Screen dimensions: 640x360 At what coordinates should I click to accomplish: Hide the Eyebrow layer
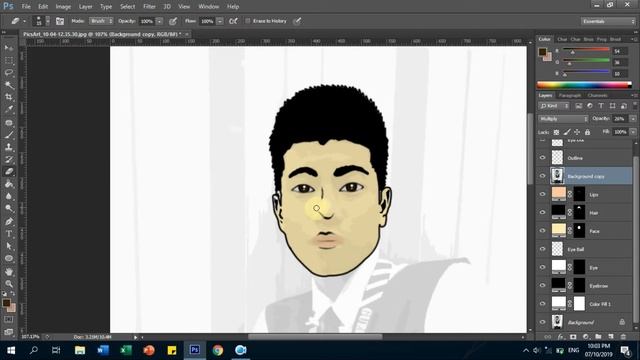pos(542,285)
